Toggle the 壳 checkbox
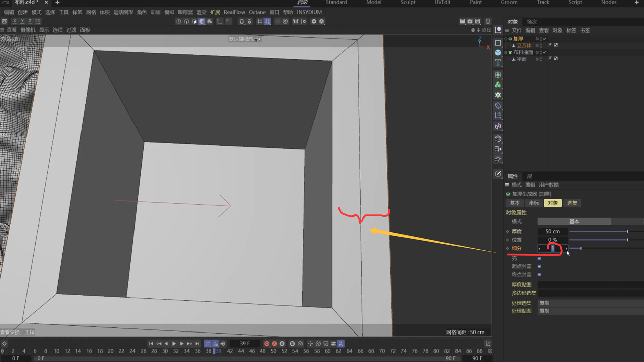 click(x=539, y=259)
